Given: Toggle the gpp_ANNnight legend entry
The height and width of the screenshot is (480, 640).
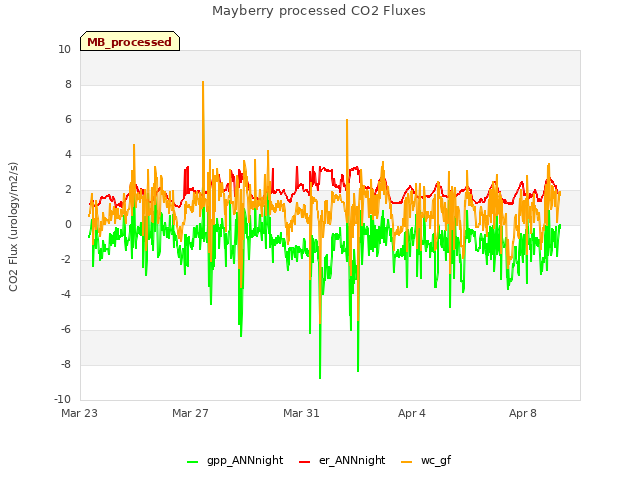Looking at the screenshot, I should tap(235, 460).
